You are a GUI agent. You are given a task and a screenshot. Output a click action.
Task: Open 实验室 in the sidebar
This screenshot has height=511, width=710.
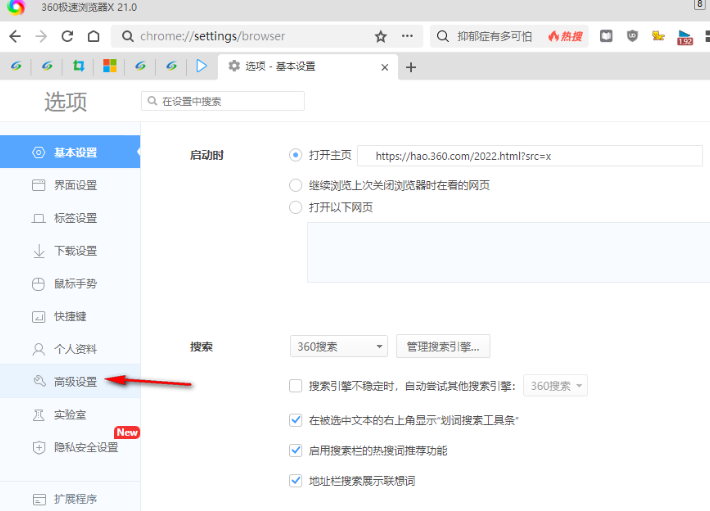[x=70, y=415]
